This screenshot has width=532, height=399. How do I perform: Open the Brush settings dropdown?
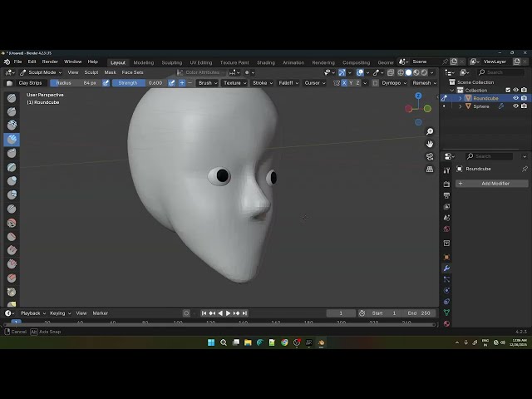click(x=207, y=83)
